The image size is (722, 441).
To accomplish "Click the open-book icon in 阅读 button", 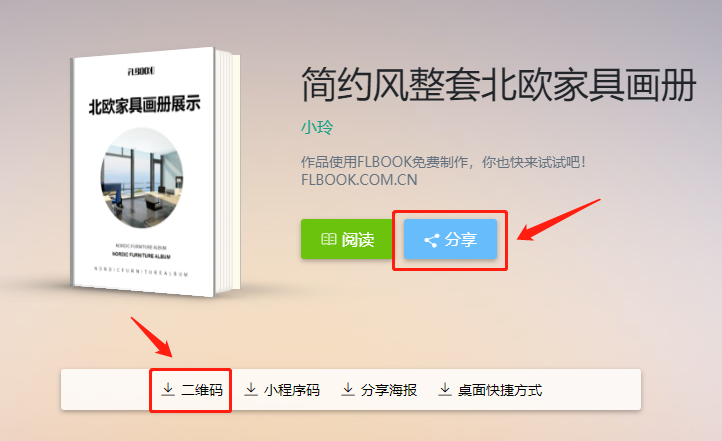I will pyautogui.click(x=328, y=239).
